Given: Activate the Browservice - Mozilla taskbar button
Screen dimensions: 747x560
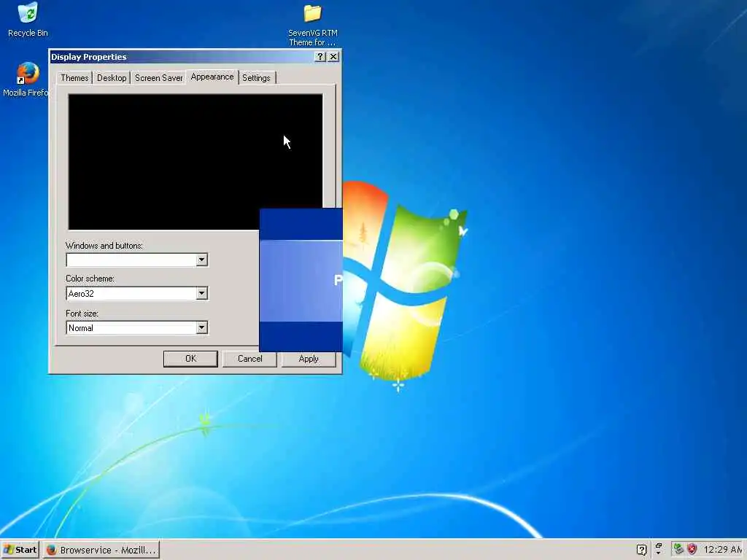Looking at the screenshot, I should 101,550.
